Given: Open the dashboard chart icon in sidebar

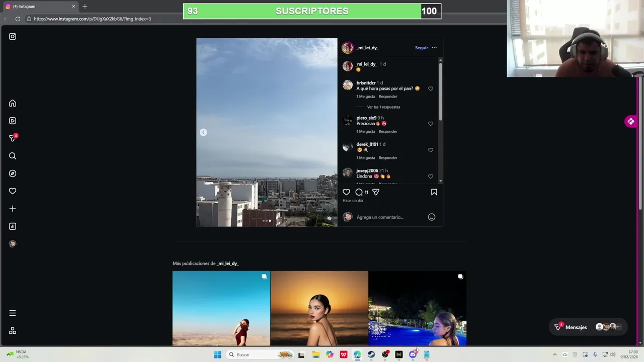Looking at the screenshot, I should click(13, 226).
